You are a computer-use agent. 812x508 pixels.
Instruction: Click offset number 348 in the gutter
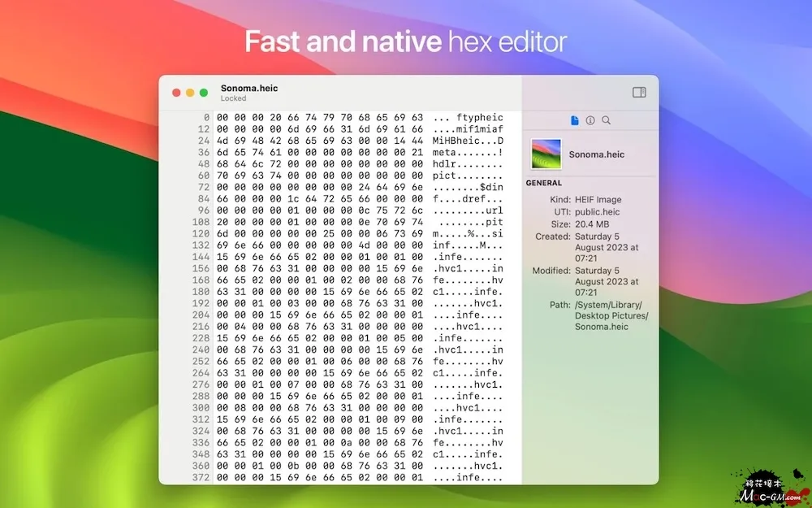click(x=201, y=454)
